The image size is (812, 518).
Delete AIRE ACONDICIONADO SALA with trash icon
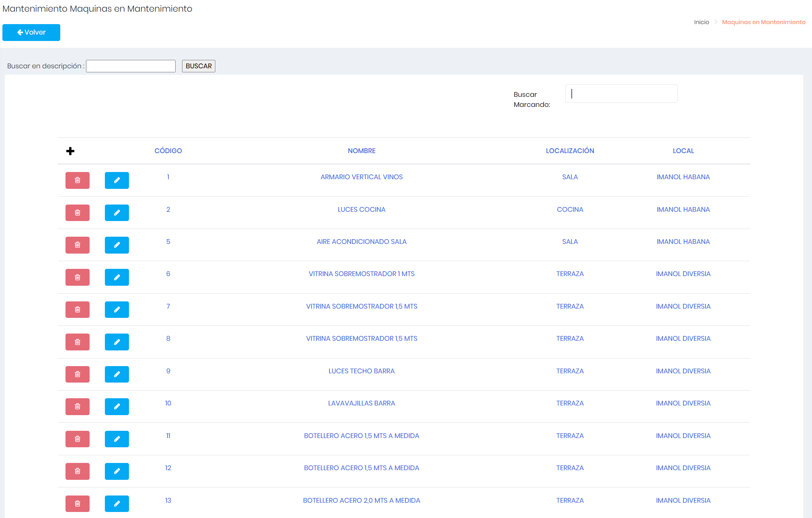pyautogui.click(x=78, y=245)
